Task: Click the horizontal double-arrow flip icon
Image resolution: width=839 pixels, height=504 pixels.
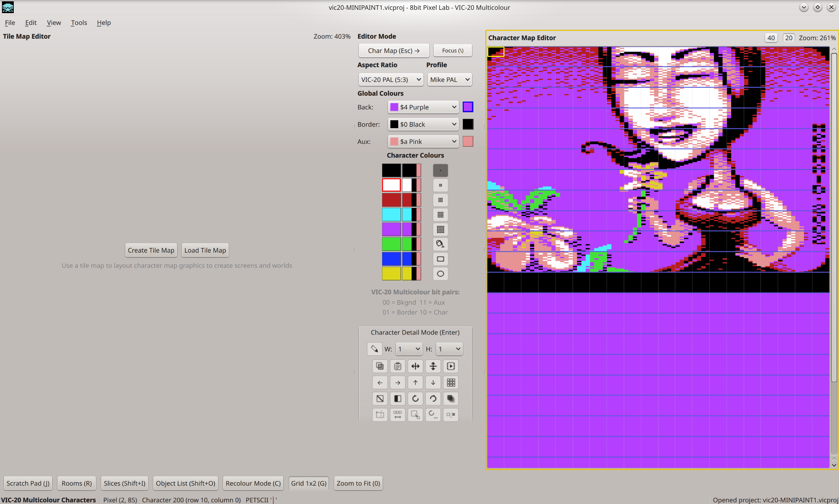Action: tap(415, 366)
